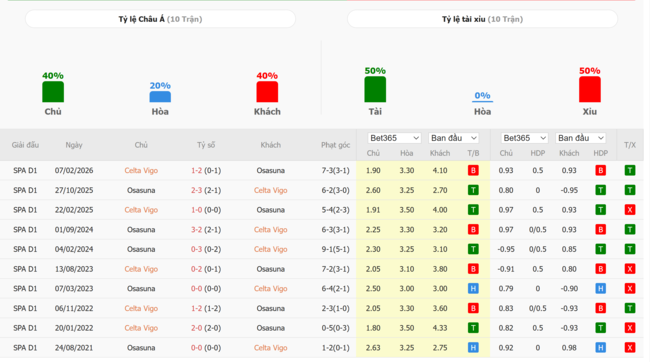Viewport: 650px width, 362px height.
Task: Click the red X T/X badge for 22/02/2025
Action: [x=630, y=210]
